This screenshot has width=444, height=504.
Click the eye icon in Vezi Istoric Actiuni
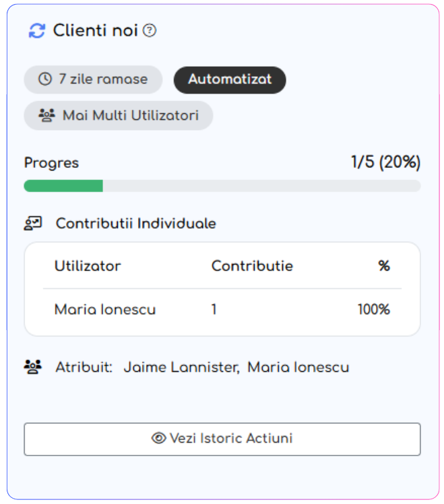159,439
